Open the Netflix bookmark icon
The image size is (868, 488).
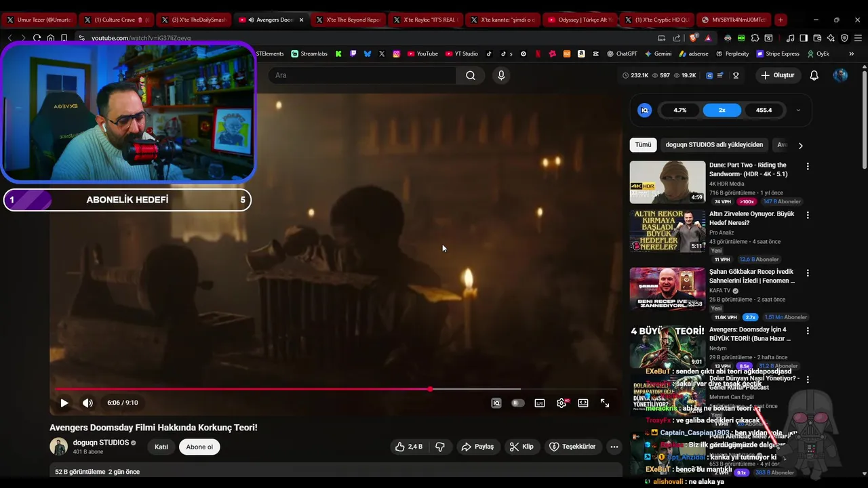(x=538, y=54)
